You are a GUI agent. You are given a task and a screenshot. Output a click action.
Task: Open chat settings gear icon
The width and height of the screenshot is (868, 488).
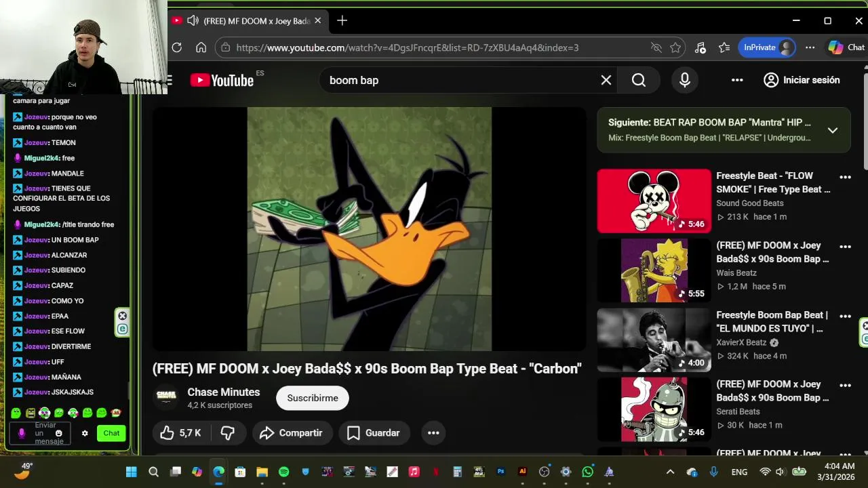85,433
